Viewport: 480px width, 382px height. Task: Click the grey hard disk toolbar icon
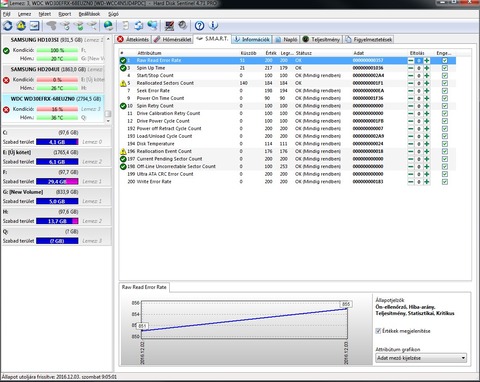(183, 26)
